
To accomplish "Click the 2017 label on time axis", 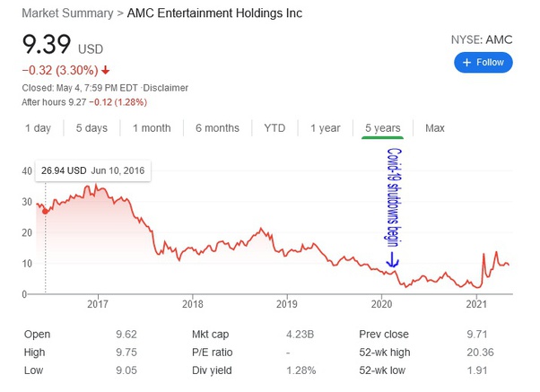I will (x=98, y=304).
